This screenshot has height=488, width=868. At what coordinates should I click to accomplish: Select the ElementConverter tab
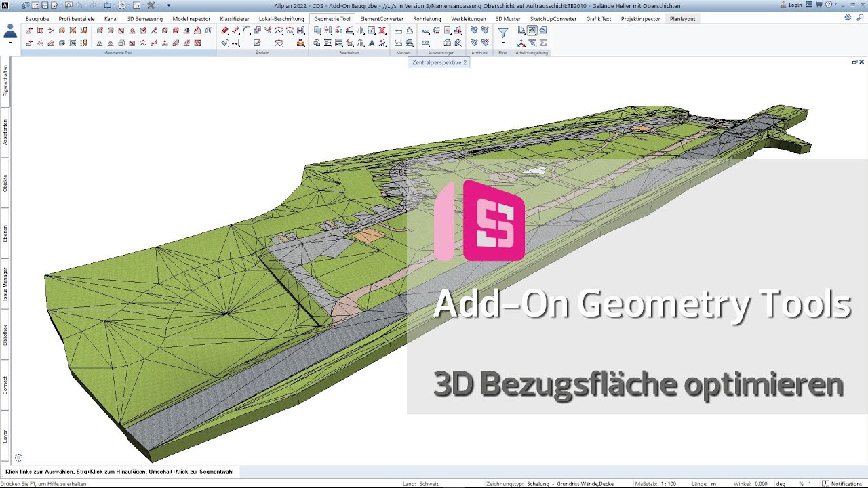[382, 18]
